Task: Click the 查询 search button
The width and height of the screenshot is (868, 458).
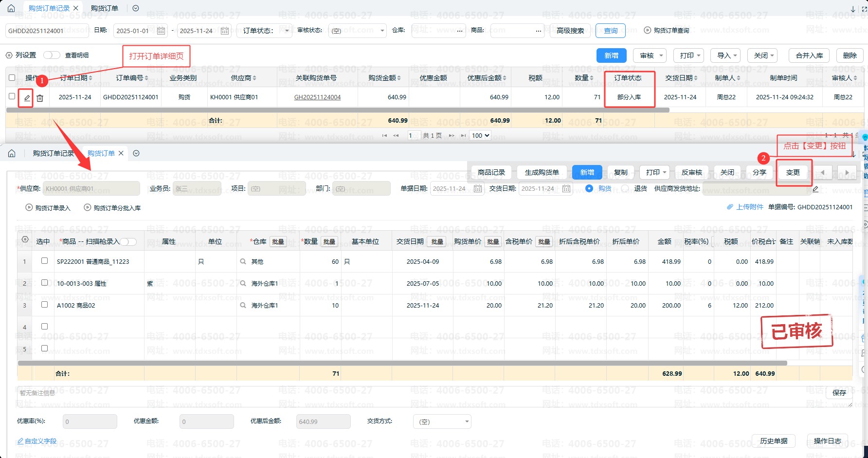Action: [610, 31]
